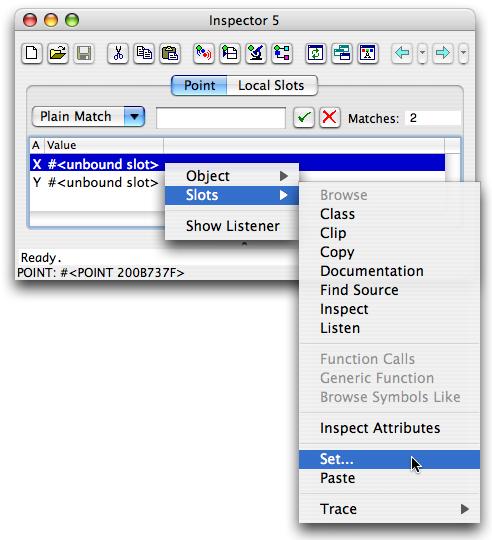Cancel filter with the red X button

pos(330,118)
